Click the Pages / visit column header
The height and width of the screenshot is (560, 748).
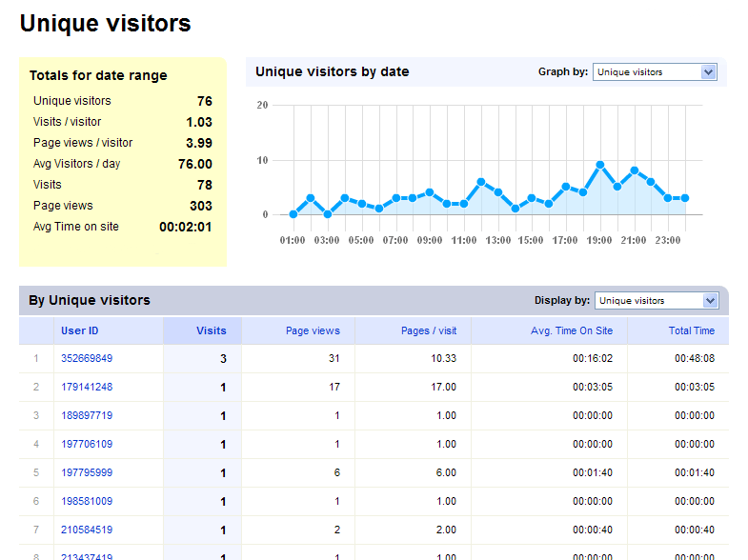(x=428, y=330)
